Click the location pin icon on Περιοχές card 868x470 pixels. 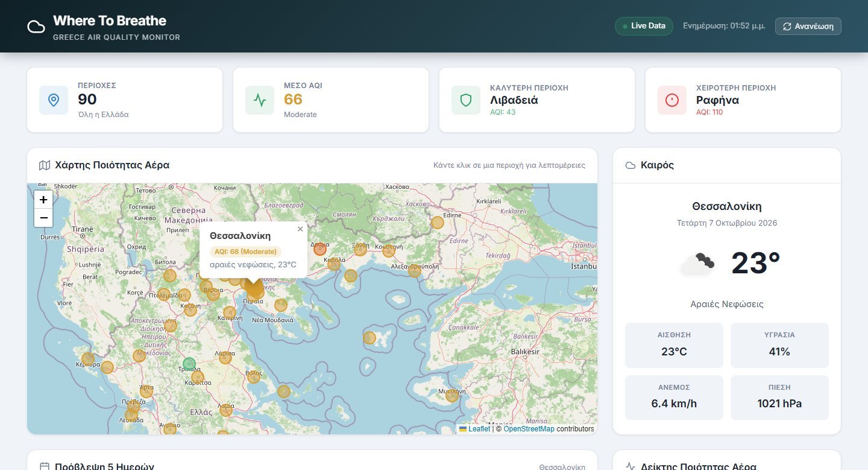54,100
